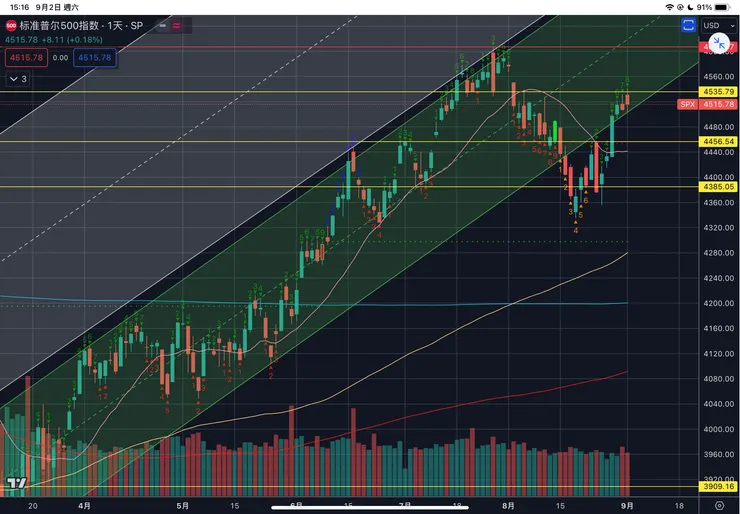This screenshot has width=740, height=514.
Task: Click the blue buy price 4515.78 button
Action: pos(94,58)
